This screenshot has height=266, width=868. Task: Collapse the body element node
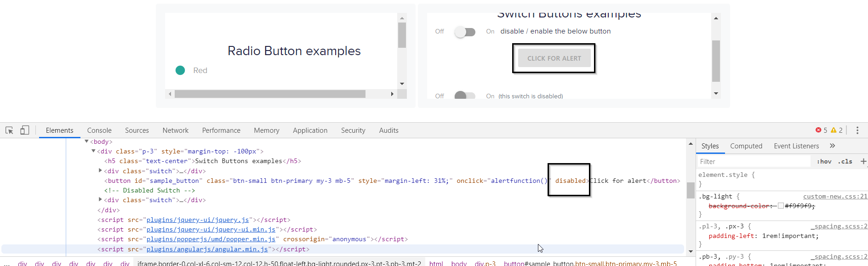pyautogui.click(x=86, y=141)
